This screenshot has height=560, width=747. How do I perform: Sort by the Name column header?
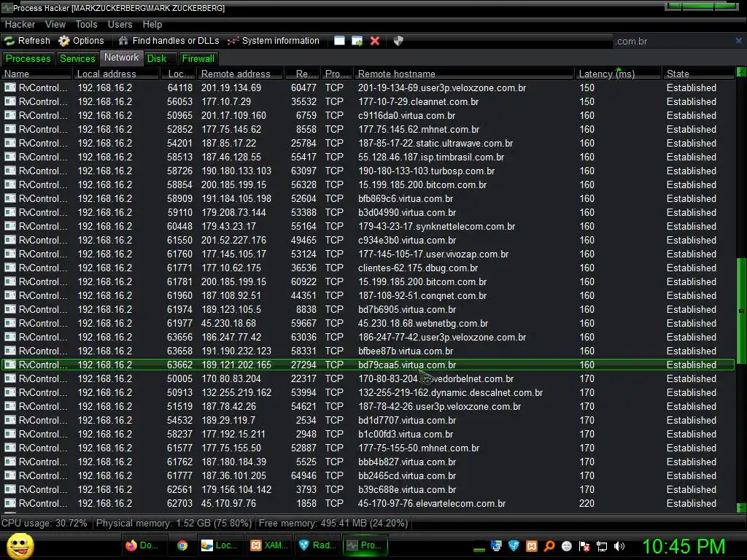coord(36,74)
